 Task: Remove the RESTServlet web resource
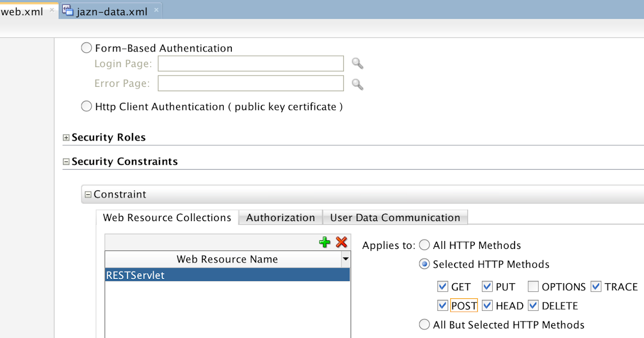[x=342, y=243]
